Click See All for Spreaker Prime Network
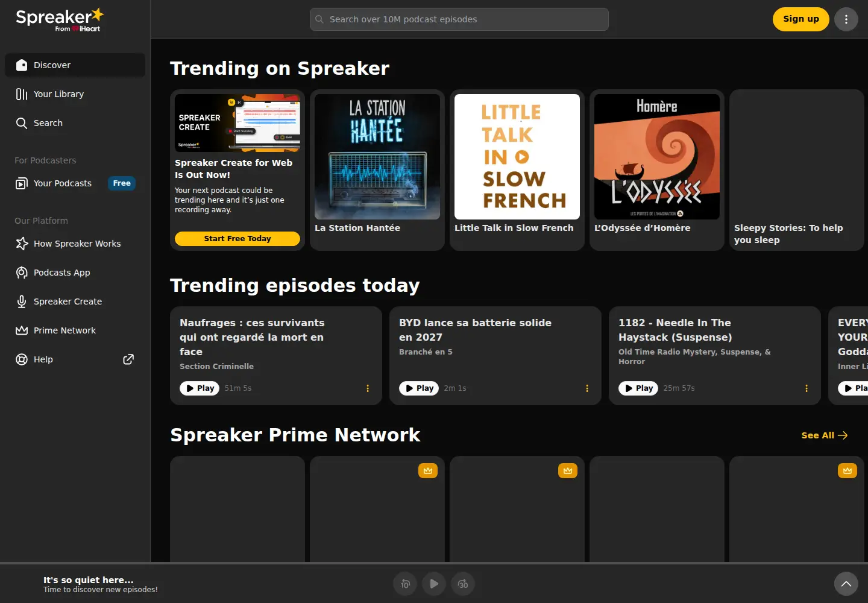The image size is (868, 603). coord(825,435)
